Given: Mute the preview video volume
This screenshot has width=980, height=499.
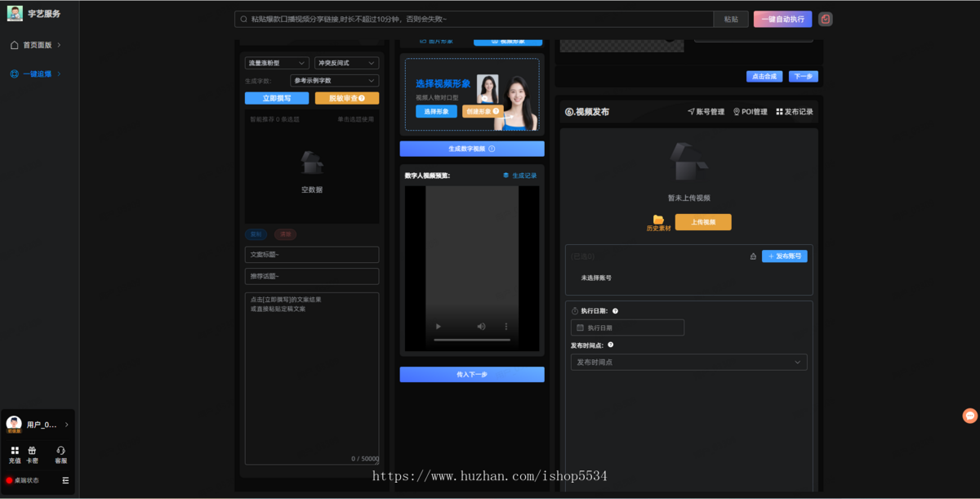Looking at the screenshot, I should 481,327.
